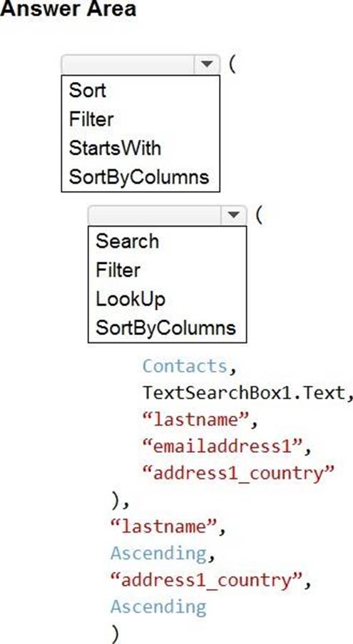Select Sort in the first dropdown list
Screen dimensions: 353x644
point(88,90)
